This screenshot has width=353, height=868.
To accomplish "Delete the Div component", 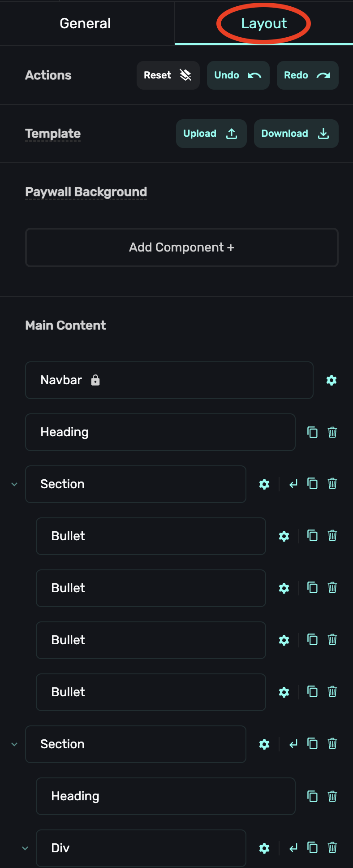I will point(332,847).
